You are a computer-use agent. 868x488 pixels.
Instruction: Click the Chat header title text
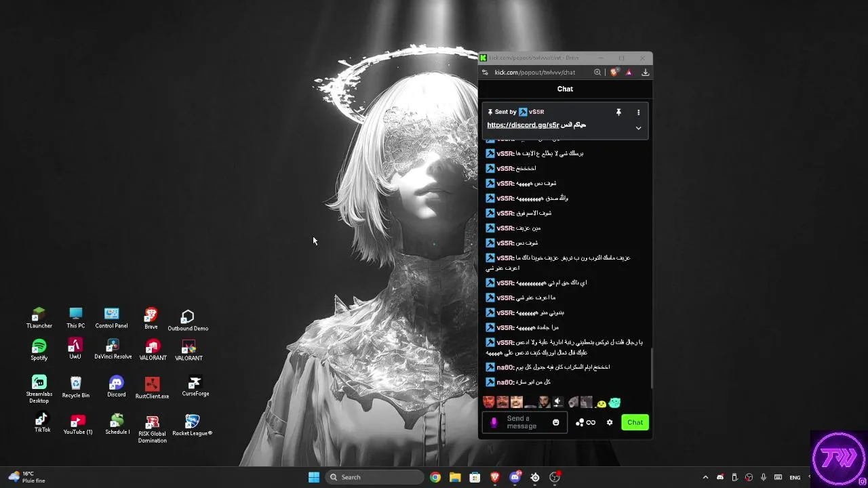[565, 89]
